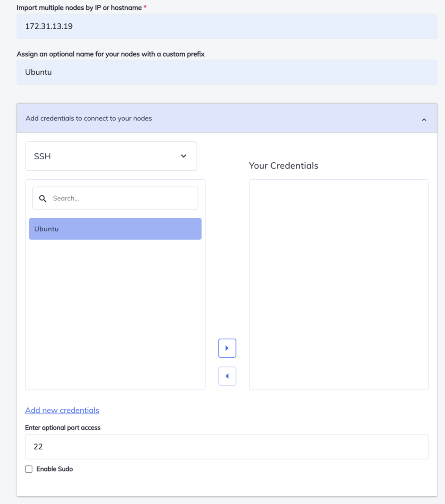Screen dimensions: 445x504
Task: Click the "Enter optional port access" label
Action: pyautogui.click(x=63, y=428)
